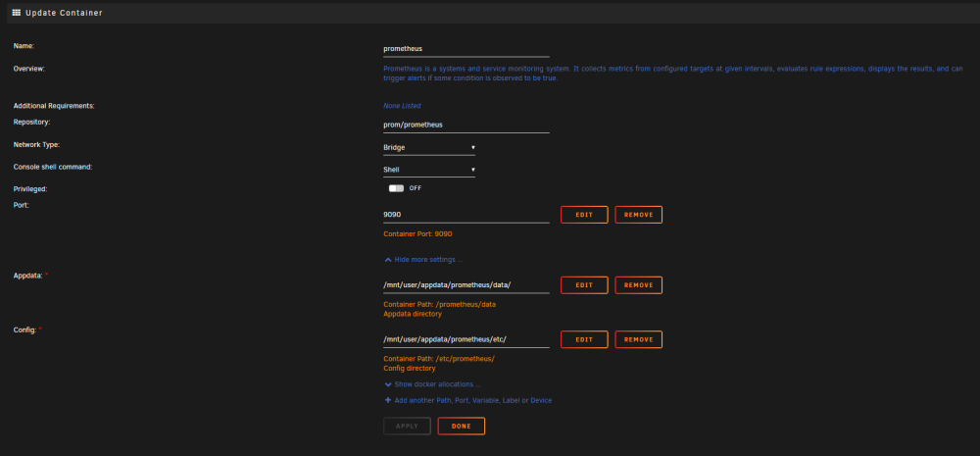Focus the Repository field prom/prometheus
The image size is (980, 456).
pos(466,126)
